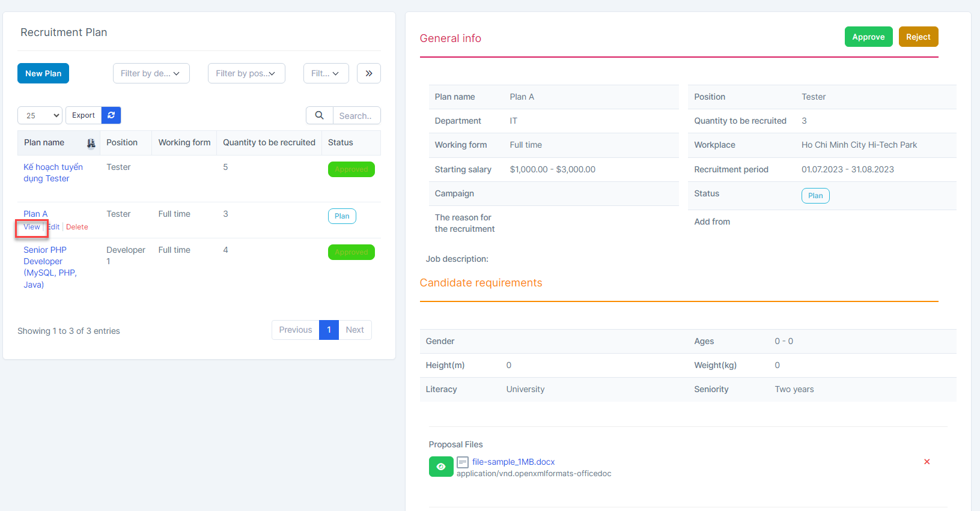Click View link under Plan A
980x511 pixels.
[x=32, y=227]
